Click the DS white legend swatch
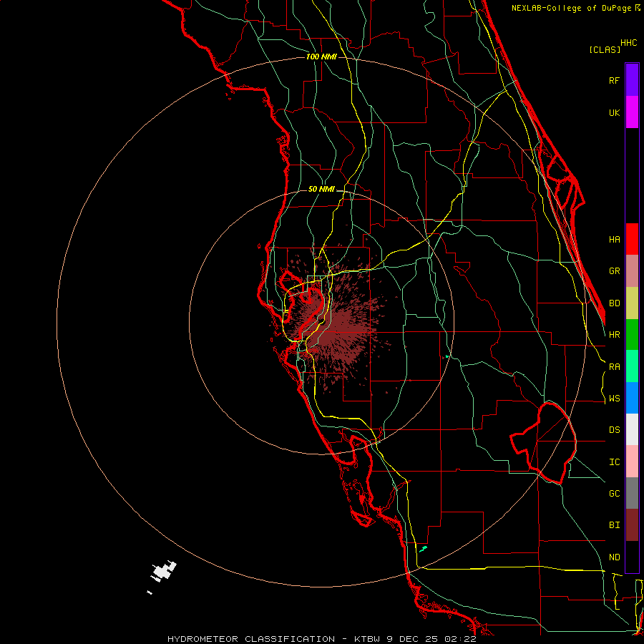Image resolution: width=644 pixels, height=644 pixels. [x=632, y=429]
